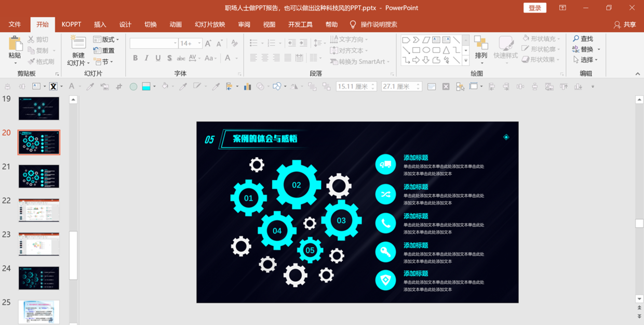
Task: Switch to the 插入 insert tab
Action: [100, 24]
